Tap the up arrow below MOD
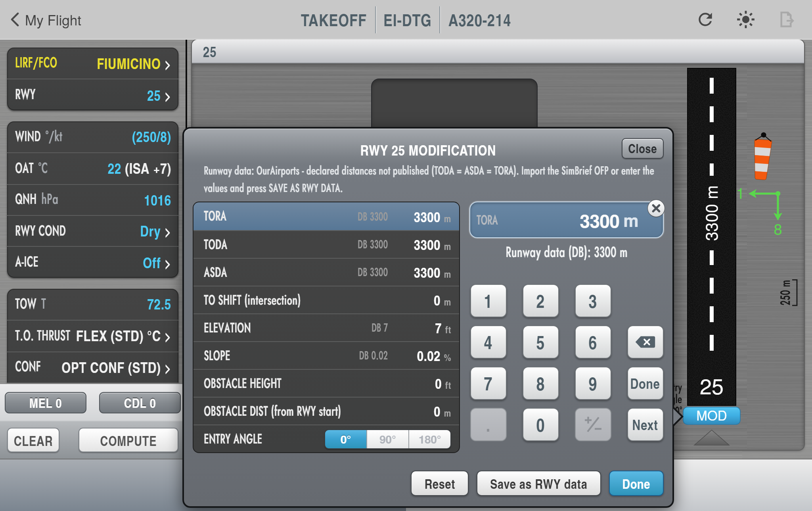Viewport: 812px width, 511px height. click(711, 438)
